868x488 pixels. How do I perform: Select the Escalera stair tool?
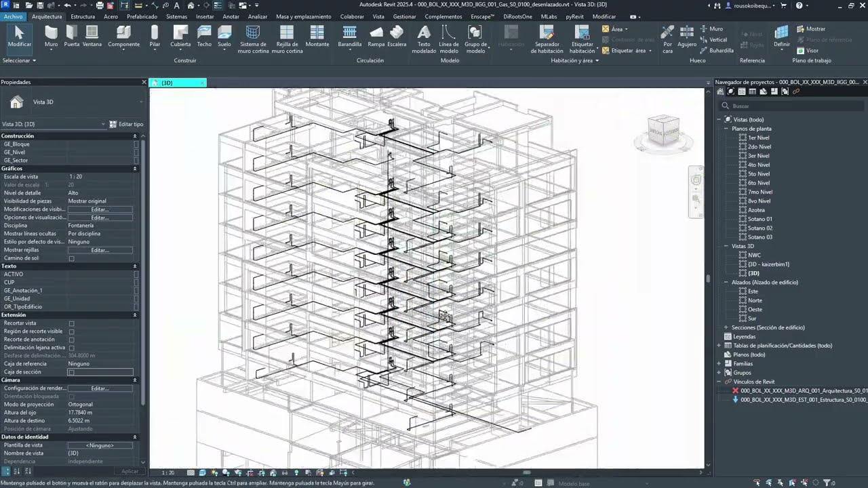pyautogui.click(x=397, y=37)
